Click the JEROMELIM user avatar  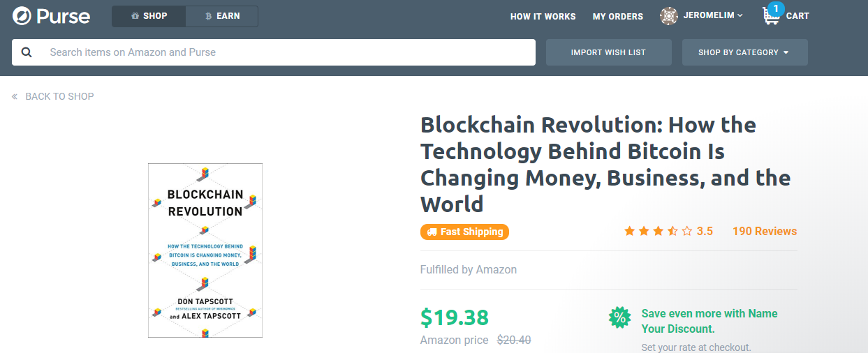point(669,16)
